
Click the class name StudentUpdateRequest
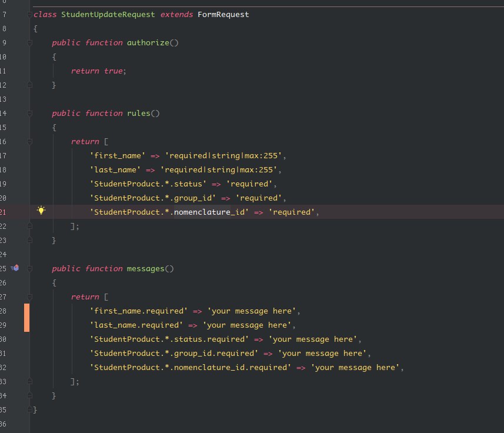click(x=108, y=15)
